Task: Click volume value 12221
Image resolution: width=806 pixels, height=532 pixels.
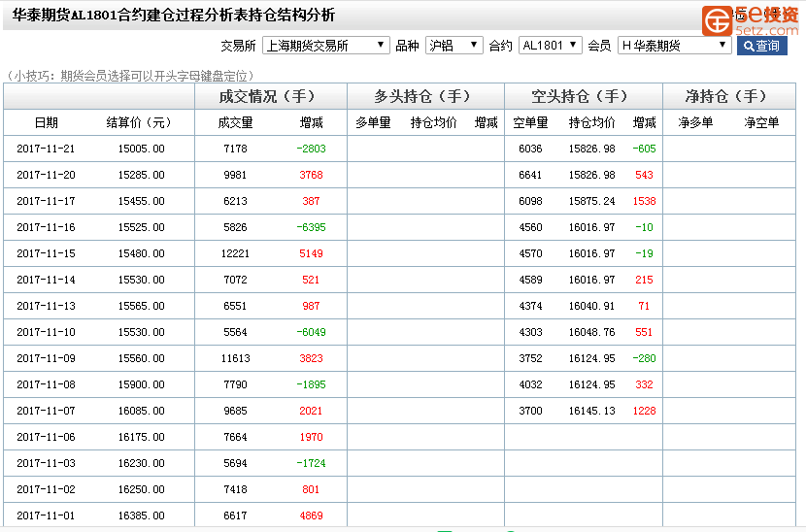Action: click(235, 253)
